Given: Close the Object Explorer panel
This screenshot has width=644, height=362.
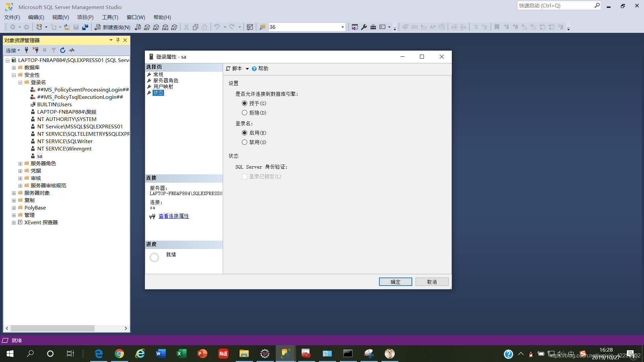Looking at the screenshot, I should (x=125, y=40).
